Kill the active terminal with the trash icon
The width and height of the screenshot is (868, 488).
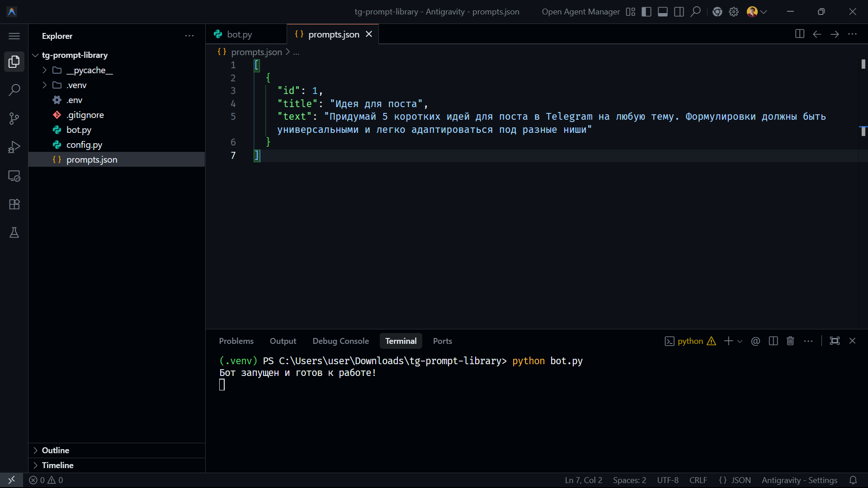(790, 341)
